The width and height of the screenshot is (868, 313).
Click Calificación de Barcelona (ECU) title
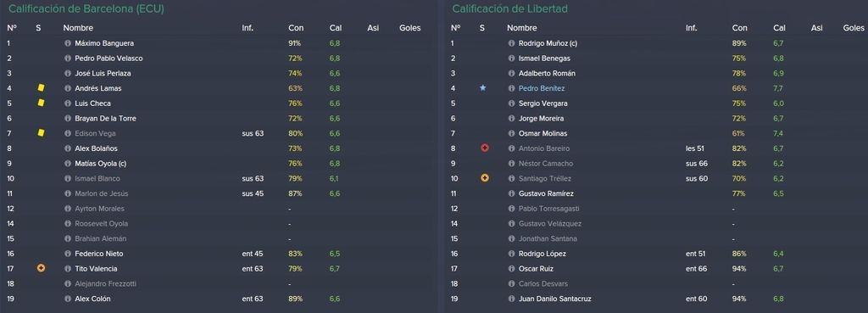(x=86, y=8)
